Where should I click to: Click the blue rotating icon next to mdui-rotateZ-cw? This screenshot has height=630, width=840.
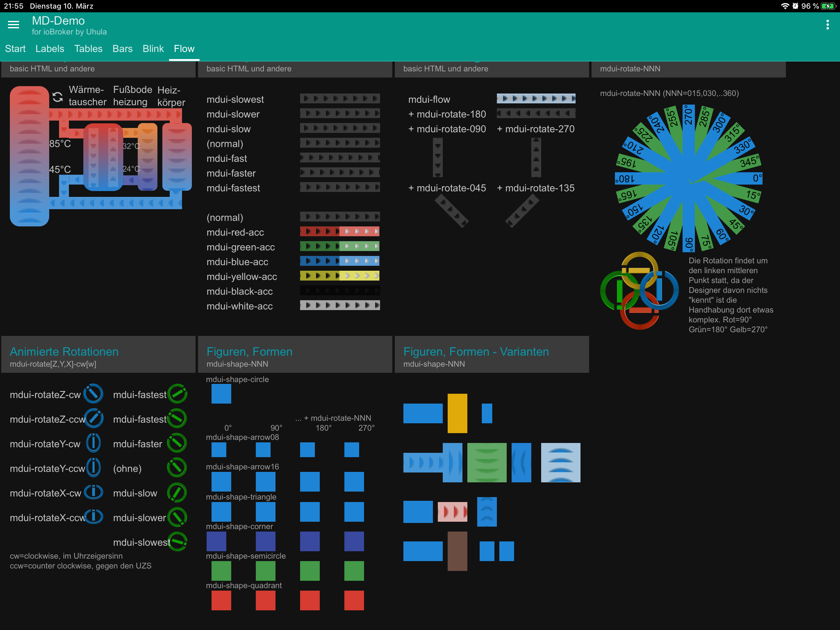(93, 394)
